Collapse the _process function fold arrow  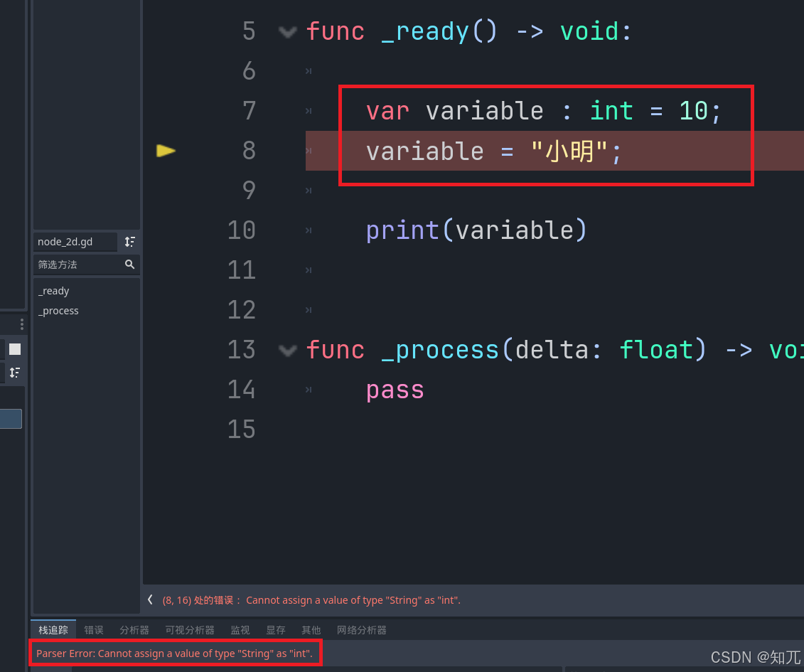click(287, 350)
